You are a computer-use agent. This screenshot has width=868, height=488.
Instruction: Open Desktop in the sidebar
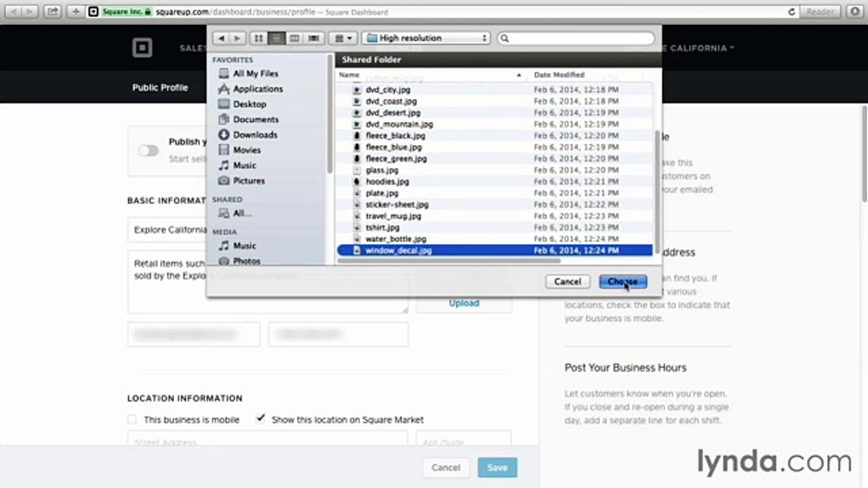[250, 104]
